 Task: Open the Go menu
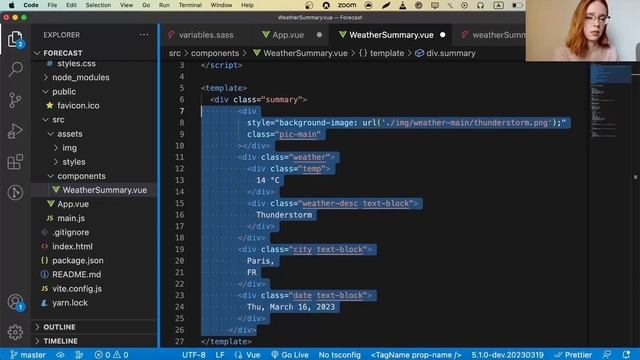pos(146,5)
